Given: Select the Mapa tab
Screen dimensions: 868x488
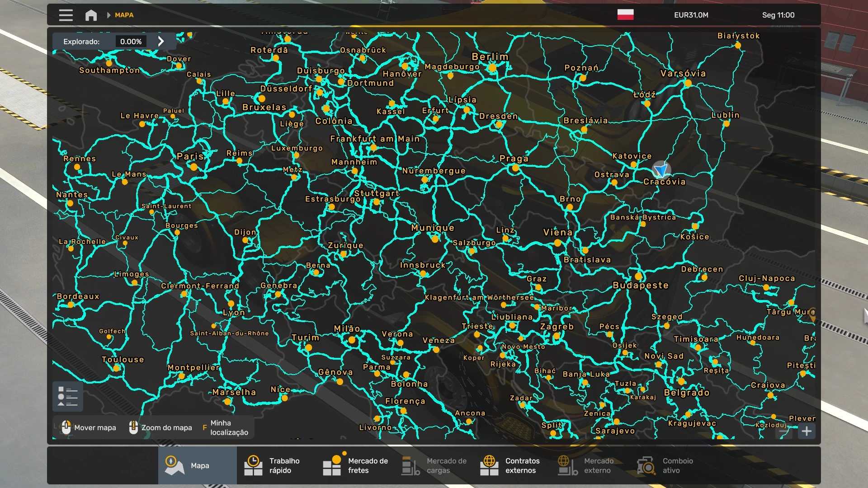Looking at the screenshot, I should coord(197,465).
